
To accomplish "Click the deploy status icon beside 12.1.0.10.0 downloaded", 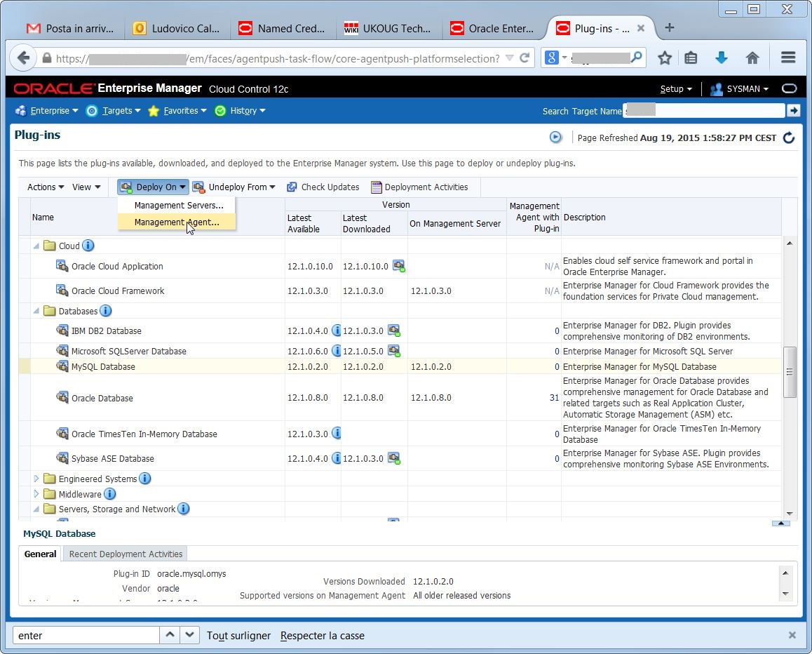I will pyautogui.click(x=399, y=267).
